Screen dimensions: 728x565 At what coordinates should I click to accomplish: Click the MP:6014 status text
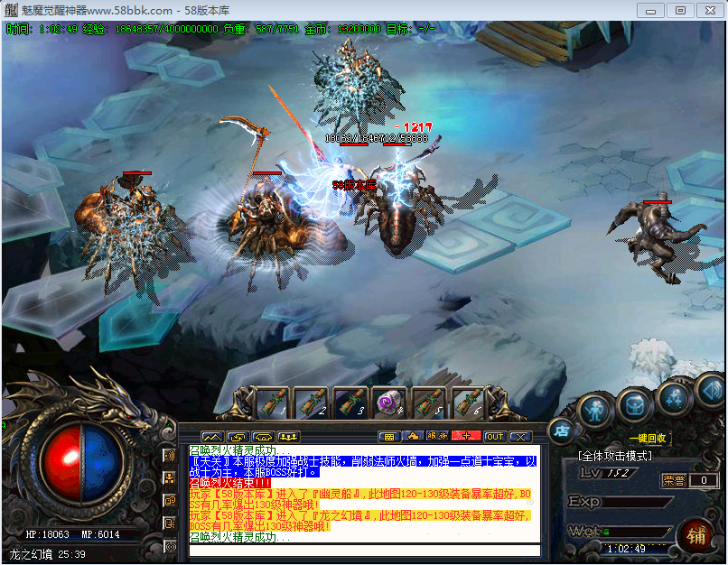(x=100, y=534)
